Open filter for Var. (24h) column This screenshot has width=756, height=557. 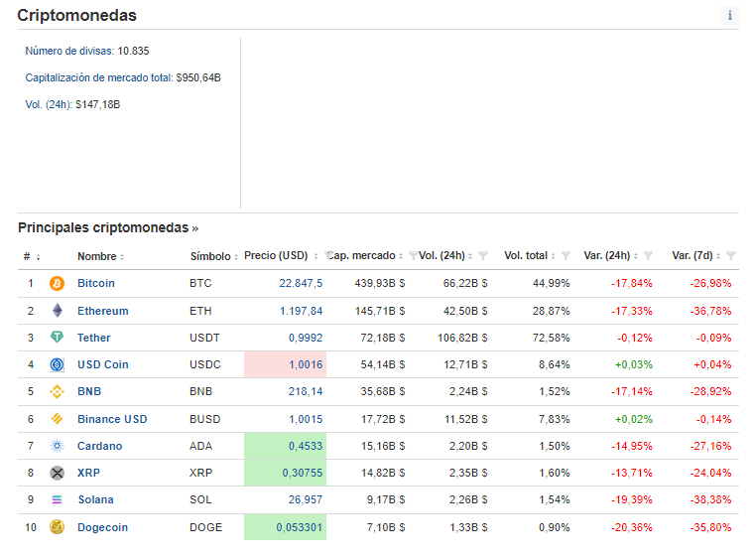coord(648,256)
